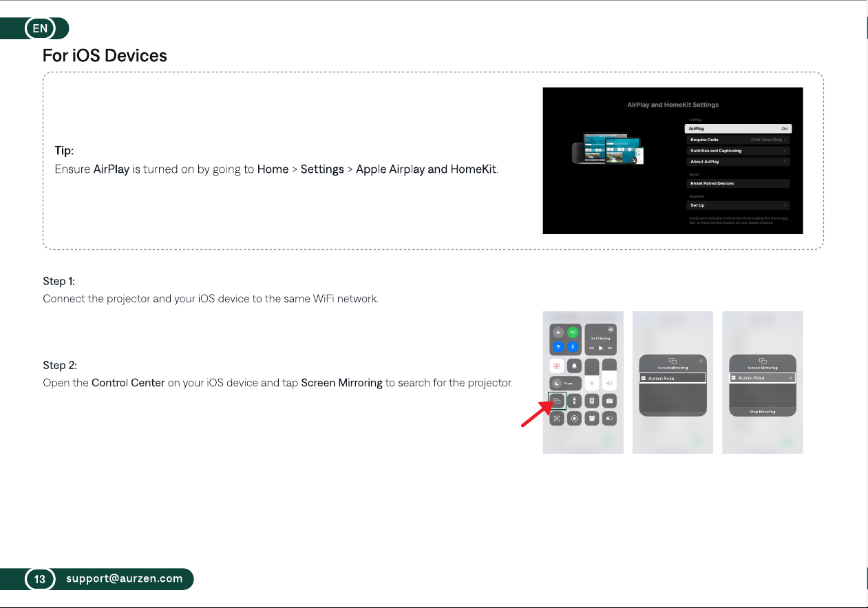Screen dimensions: 868x608
Task: Tap the fast-forward button in Now Playing
Action: [x=610, y=348]
